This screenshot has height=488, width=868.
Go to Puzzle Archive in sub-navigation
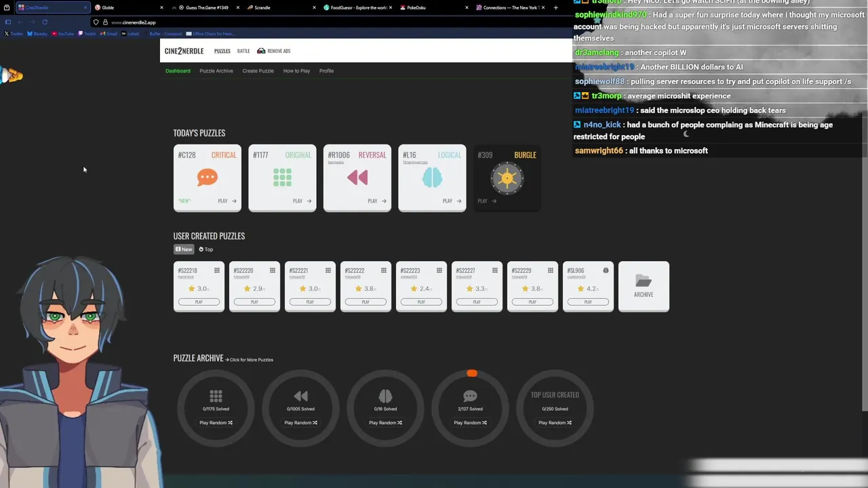[x=216, y=70]
